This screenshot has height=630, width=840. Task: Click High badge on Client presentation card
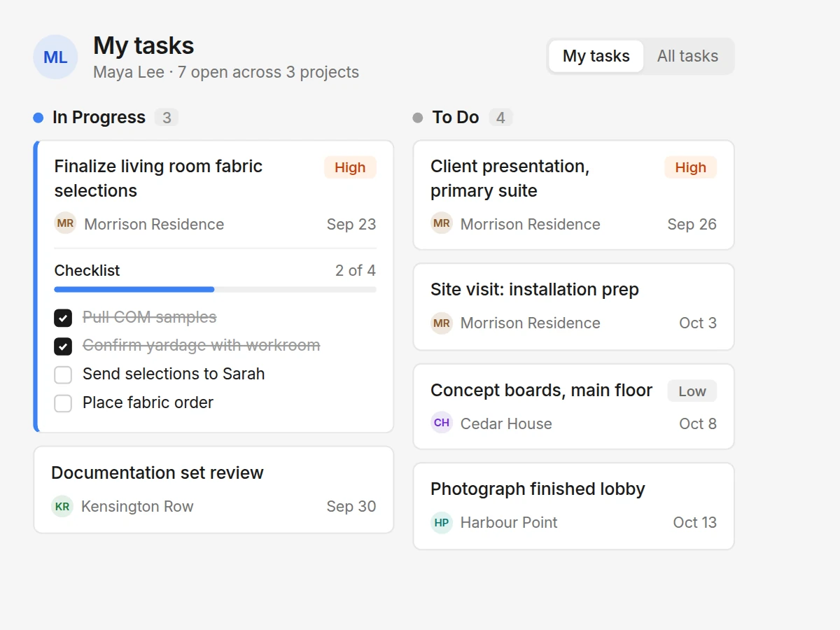coord(690,167)
